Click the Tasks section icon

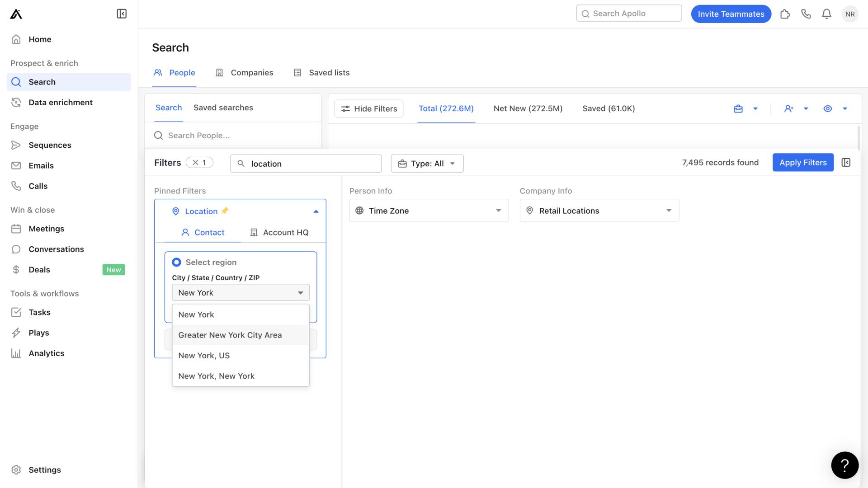tap(16, 312)
